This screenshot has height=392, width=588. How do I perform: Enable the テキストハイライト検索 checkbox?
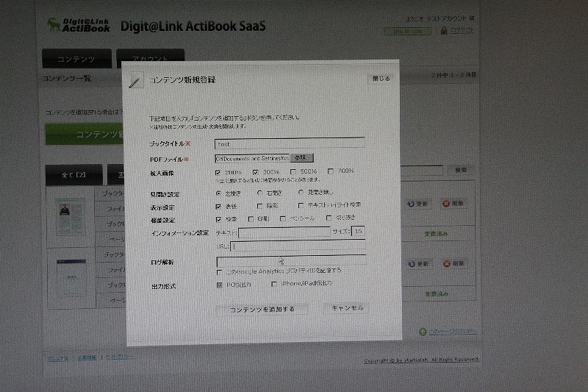point(301,205)
